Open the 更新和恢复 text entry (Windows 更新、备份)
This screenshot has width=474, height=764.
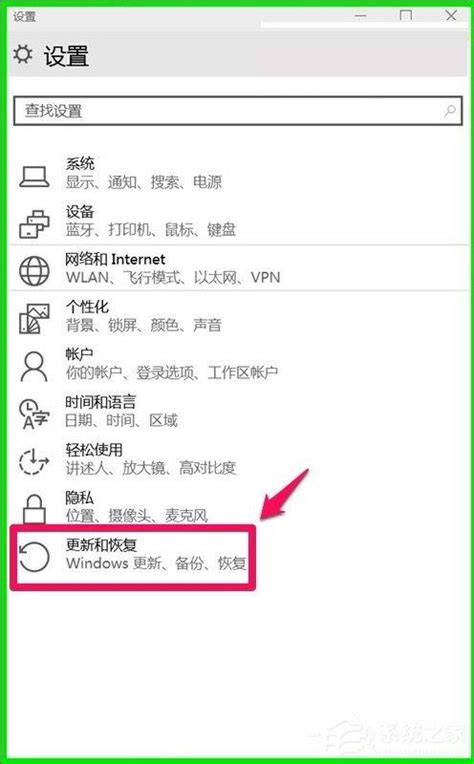pos(156,554)
